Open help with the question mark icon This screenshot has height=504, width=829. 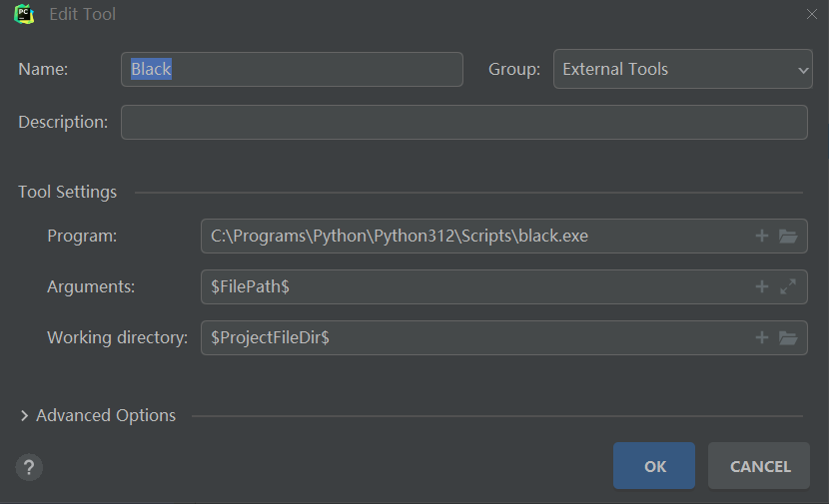click(29, 467)
